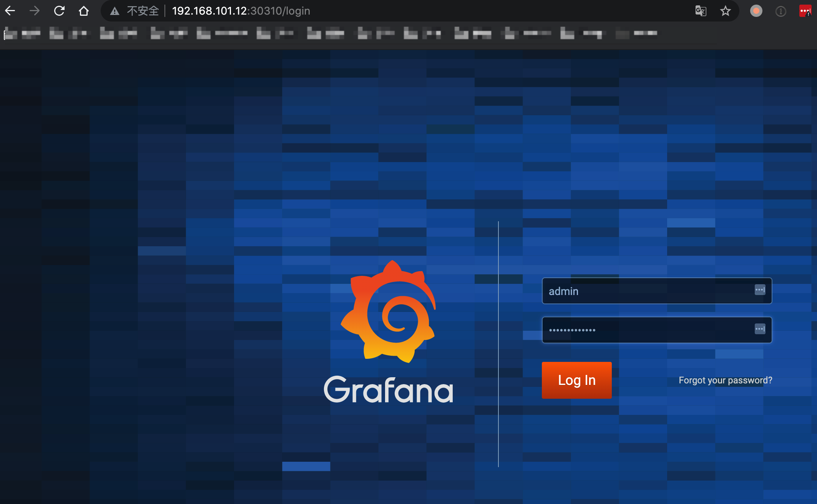Click the orange circular profile icon
The height and width of the screenshot is (504, 817).
pyautogui.click(x=756, y=11)
